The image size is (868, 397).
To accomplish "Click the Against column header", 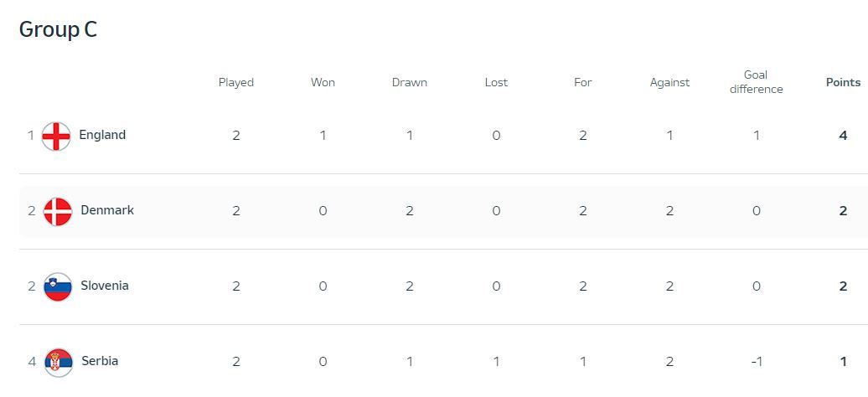I will pyautogui.click(x=669, y=82).
